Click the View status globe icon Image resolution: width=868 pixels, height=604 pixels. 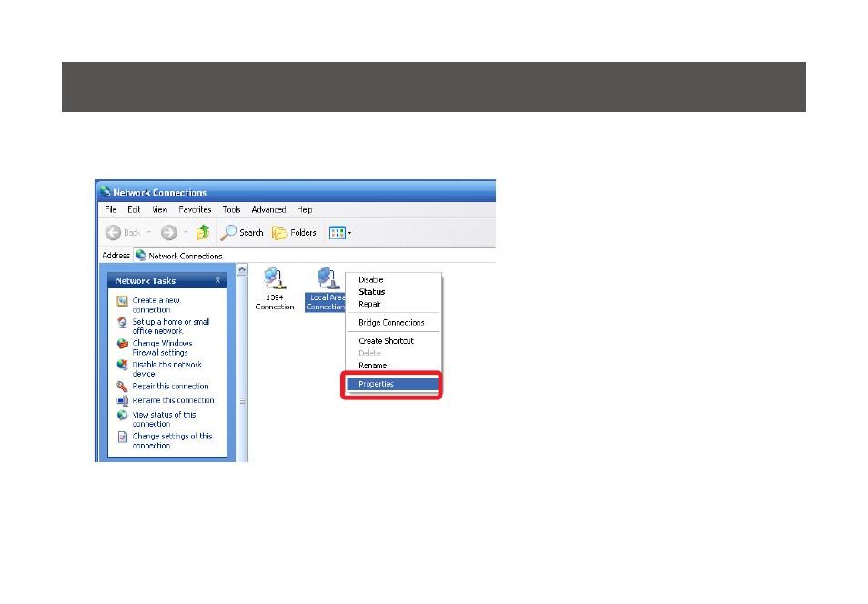tap(122, 415)
